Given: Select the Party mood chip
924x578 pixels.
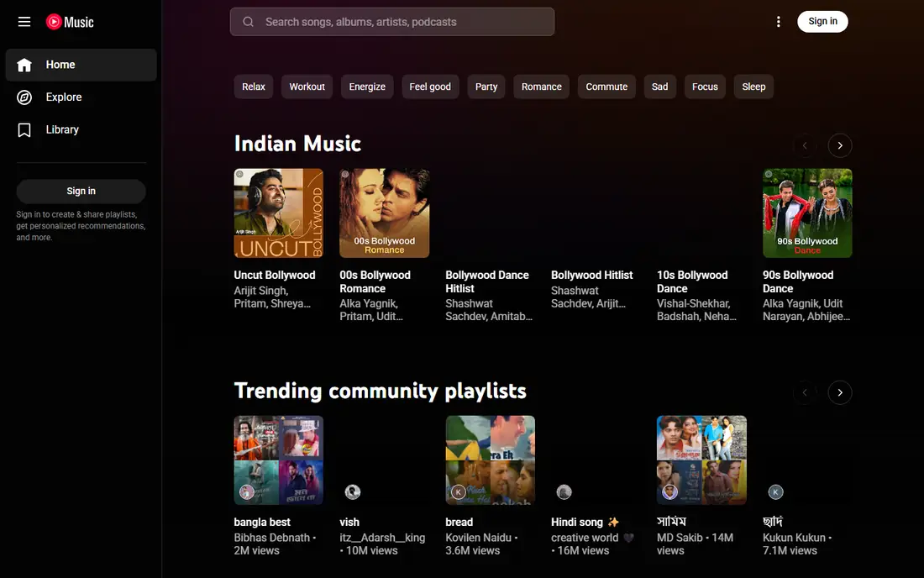Looking at the screenshot, I should [x=486, y=87].
